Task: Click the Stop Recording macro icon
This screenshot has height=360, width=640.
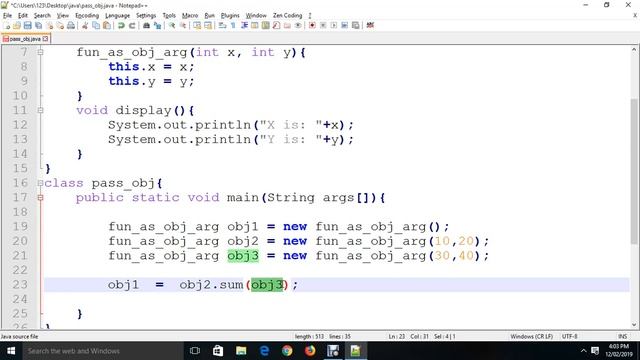Action: (x=323, y=25)
